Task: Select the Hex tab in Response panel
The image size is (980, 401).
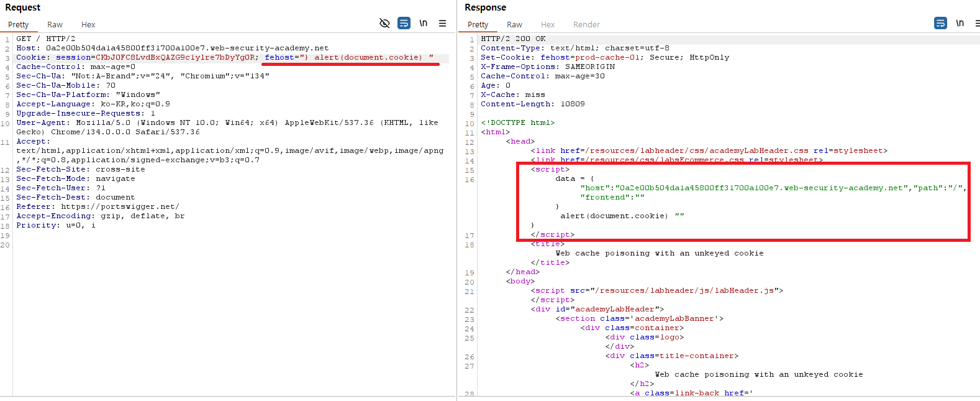Action: (548, 25)
